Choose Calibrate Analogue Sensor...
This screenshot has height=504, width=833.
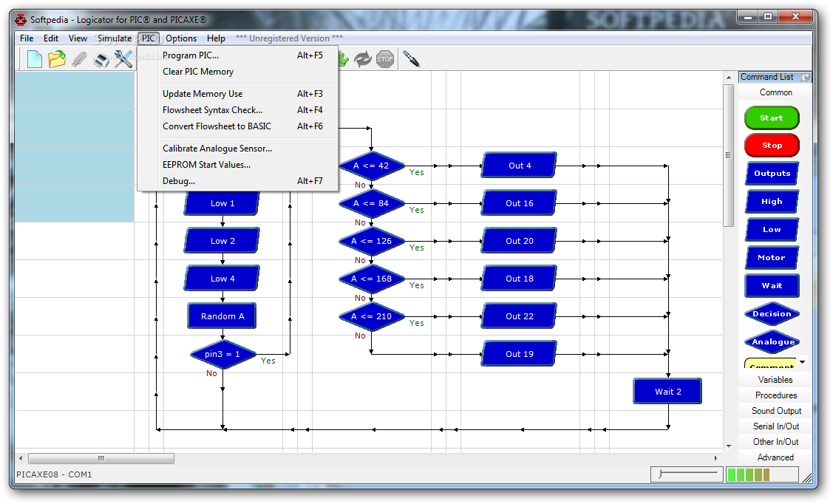[237, 149]
